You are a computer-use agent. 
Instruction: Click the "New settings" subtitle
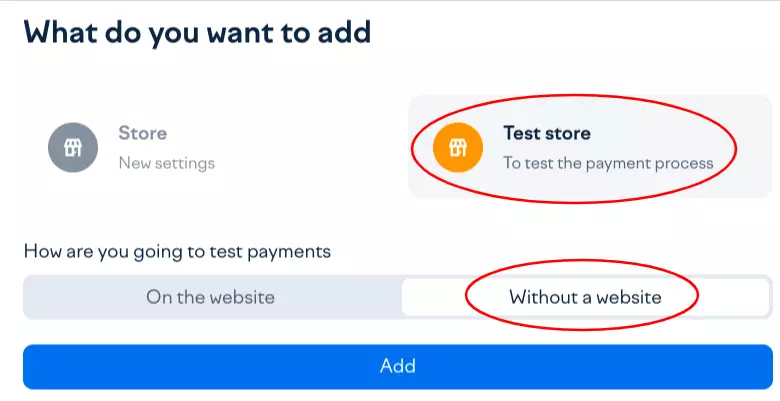(166, 163)
